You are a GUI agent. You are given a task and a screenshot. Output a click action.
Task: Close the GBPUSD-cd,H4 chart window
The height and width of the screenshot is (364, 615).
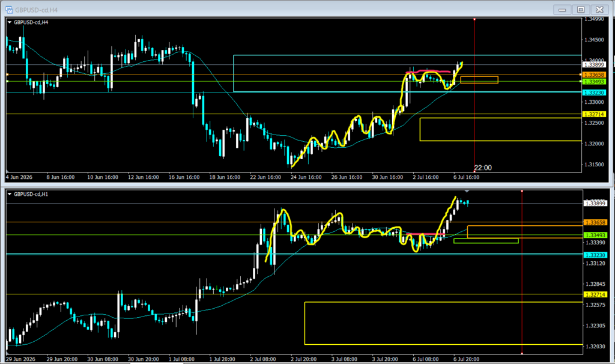point(600,10)
